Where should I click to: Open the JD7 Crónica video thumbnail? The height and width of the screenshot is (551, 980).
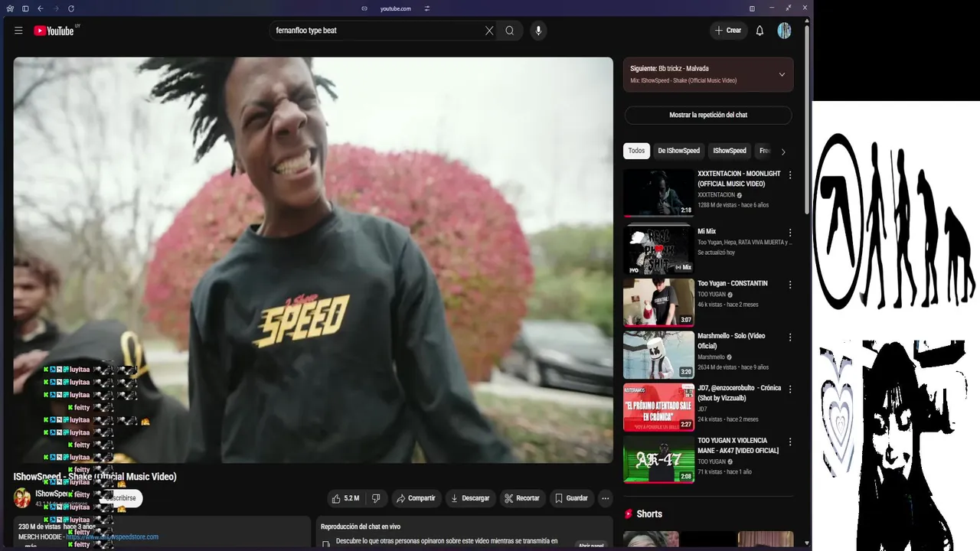tap(658, 407)
